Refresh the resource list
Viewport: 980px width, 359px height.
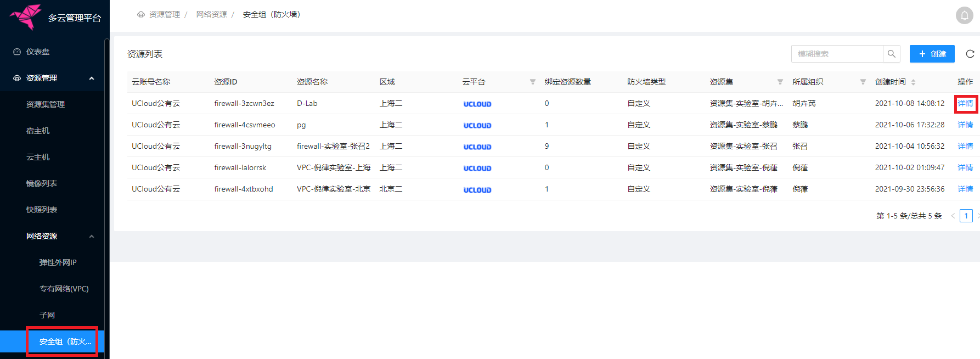coord(970,54)
